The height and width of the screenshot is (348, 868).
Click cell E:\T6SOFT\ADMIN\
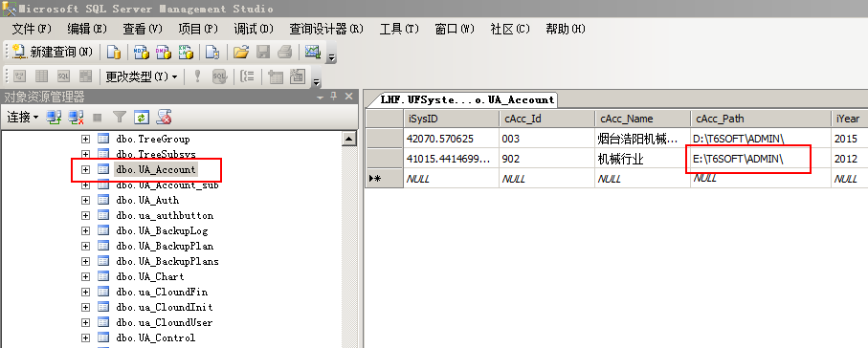tap(760, 159)
